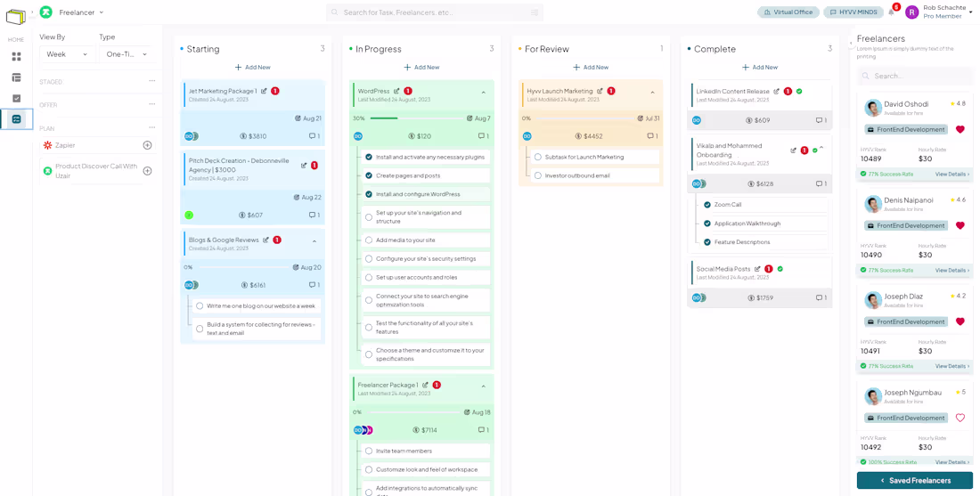Image resolution: width=980 pixels, height=496 pixels.
Task: Click Hyvv Launch Marketing progress bar
Action: (584, 118)
